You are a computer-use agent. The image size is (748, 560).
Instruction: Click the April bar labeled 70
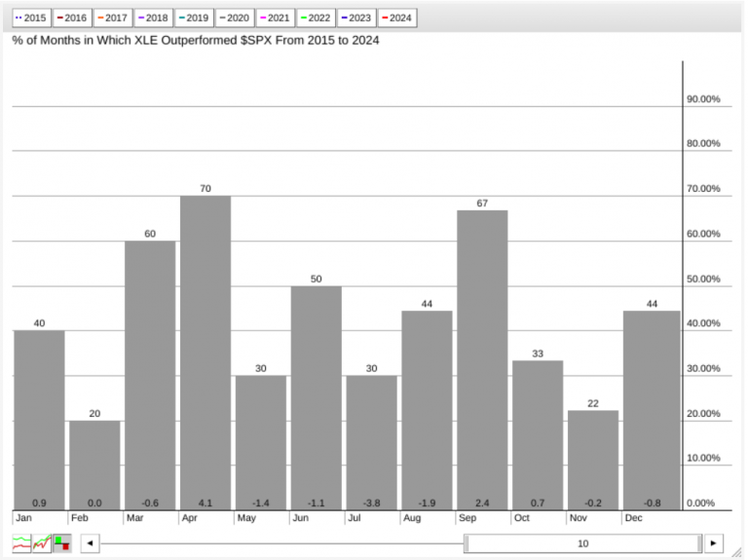[206, 353]
